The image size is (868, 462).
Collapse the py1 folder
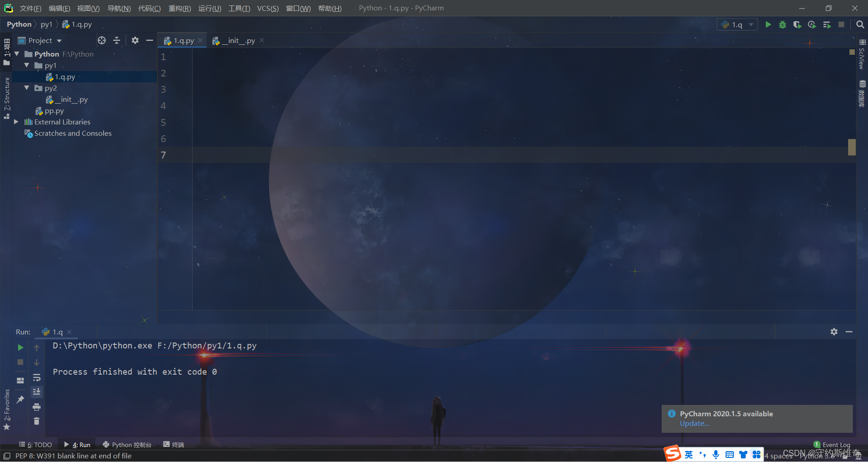[27, 65]
